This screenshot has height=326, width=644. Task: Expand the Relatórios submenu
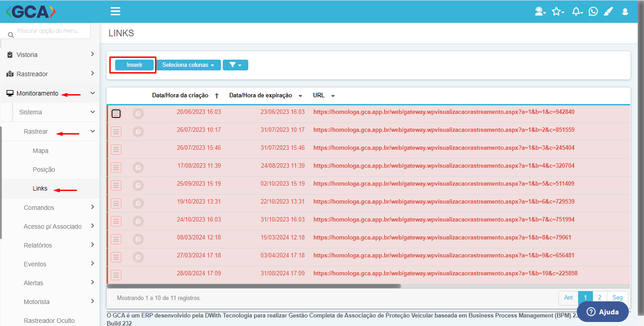tap(50, 245)
